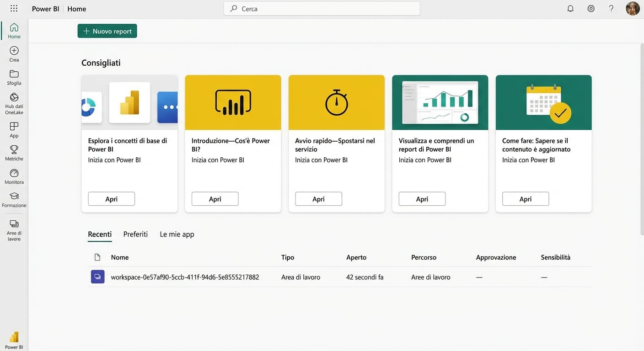This screenshot has width=644, height=351.
Task: Click Power BI title in header
Action: [x=45, y=9]
